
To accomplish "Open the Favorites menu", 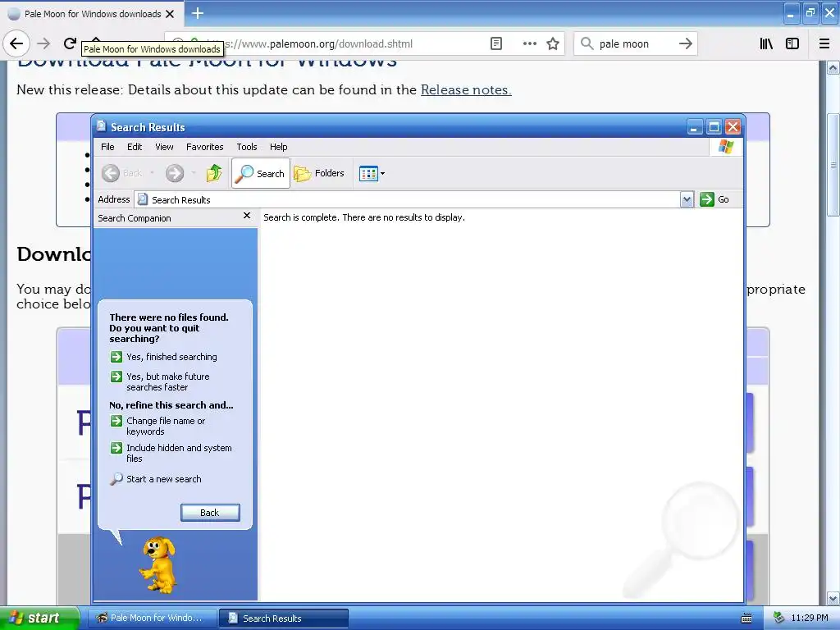I will coord(204,147).
